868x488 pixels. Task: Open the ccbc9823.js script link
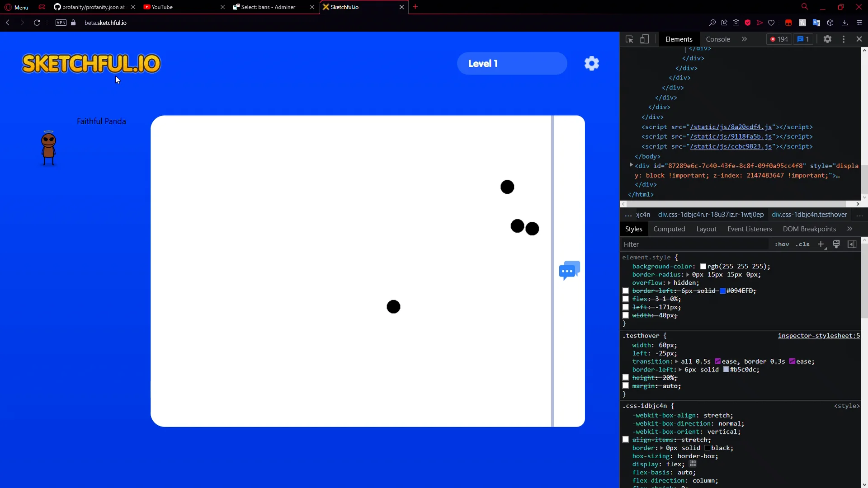[x=731, y=146]
